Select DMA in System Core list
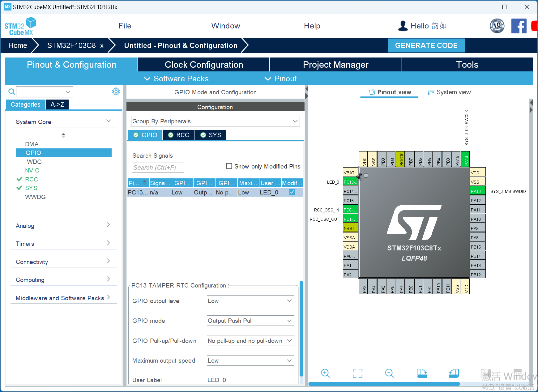 pos(32,144)
